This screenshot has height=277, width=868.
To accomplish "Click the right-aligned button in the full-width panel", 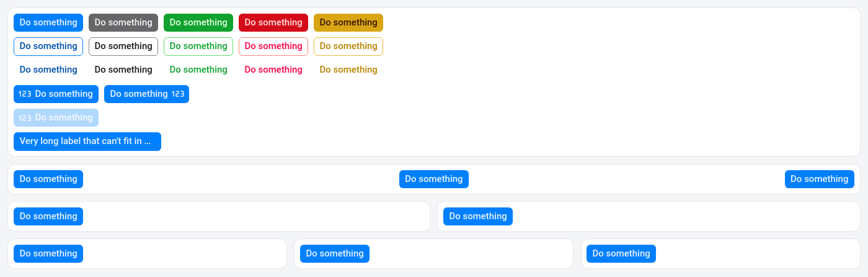I will pos(819,179).
